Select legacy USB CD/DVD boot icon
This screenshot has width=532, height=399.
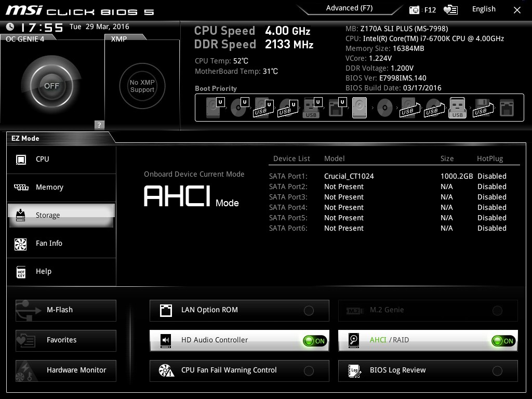[434, 108]
